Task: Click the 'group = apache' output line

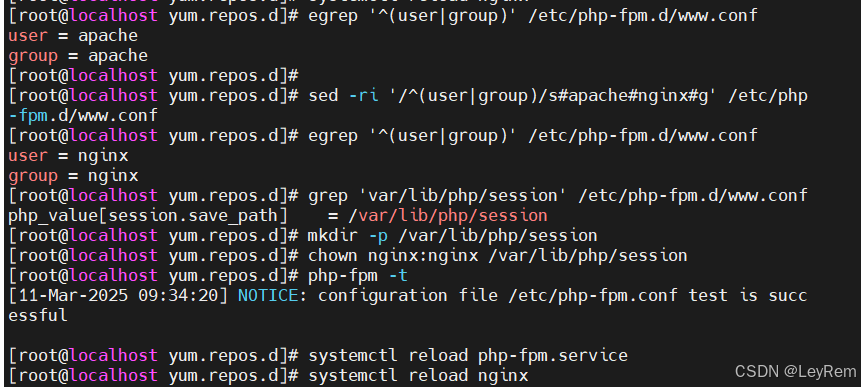Action: (x=78, y=56)
